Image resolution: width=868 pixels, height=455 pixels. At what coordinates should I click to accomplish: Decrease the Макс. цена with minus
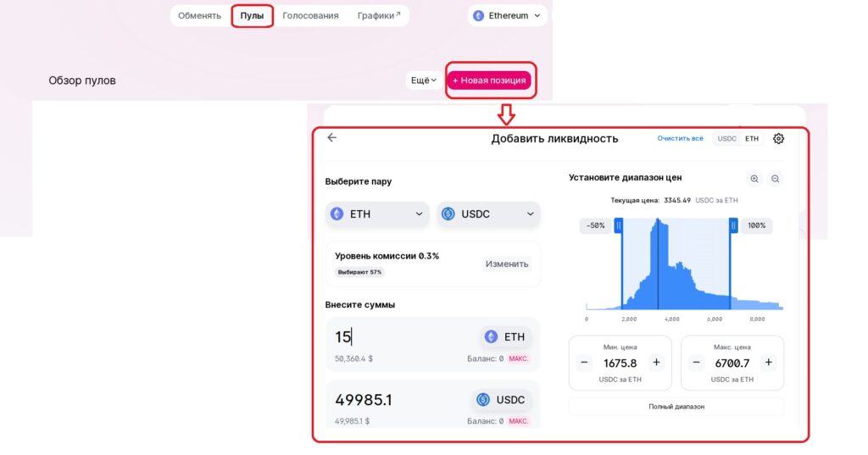tap(697, 363)
